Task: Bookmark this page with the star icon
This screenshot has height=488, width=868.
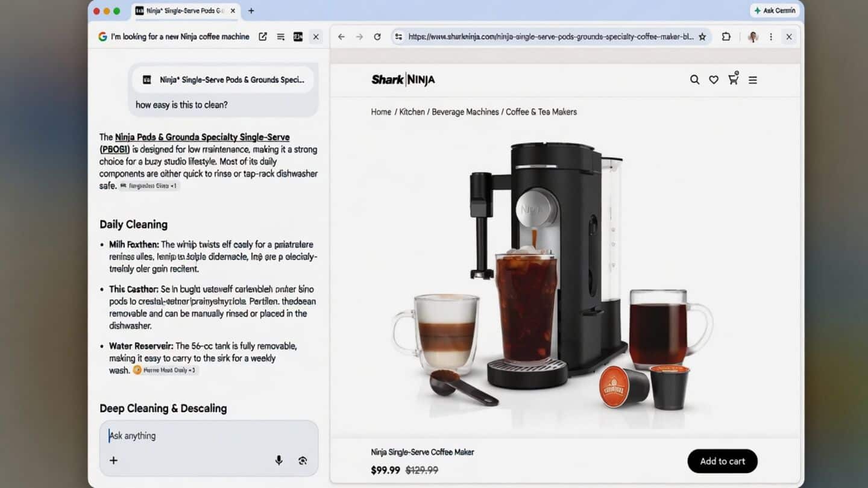Action: (702, 37)
